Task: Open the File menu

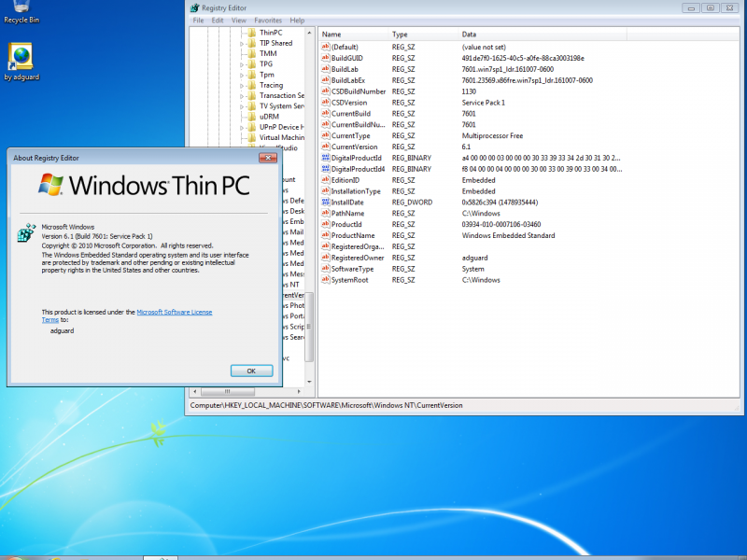Action: coord(198,21)
